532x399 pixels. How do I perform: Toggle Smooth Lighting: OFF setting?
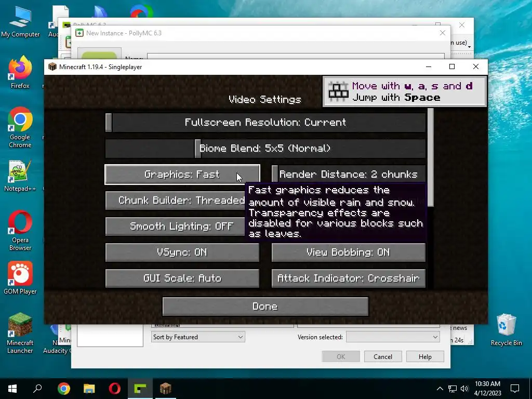[176, 227]
